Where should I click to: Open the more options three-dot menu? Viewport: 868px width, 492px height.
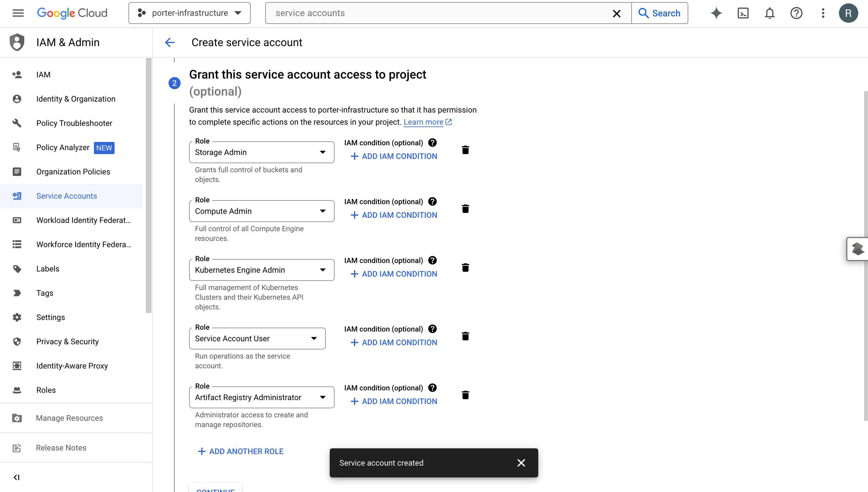click(823, 13)
